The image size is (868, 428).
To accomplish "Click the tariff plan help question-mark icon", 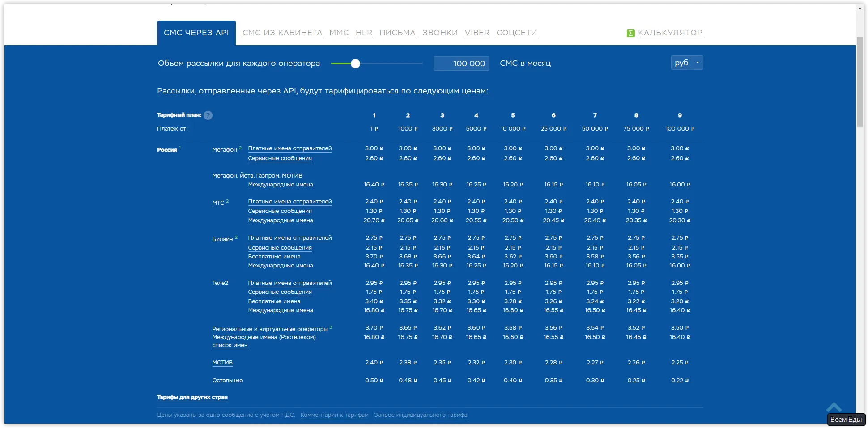I will tap(208, 115).
